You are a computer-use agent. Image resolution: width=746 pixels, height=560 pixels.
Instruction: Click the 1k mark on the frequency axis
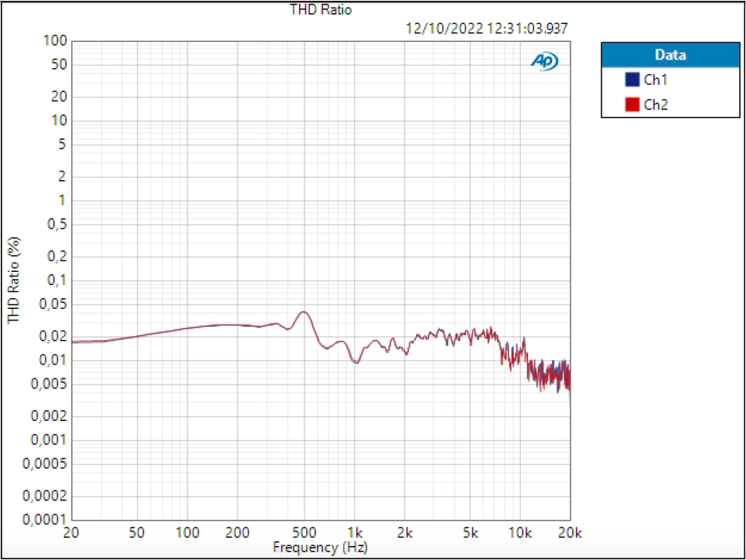(x=356, y=533)
